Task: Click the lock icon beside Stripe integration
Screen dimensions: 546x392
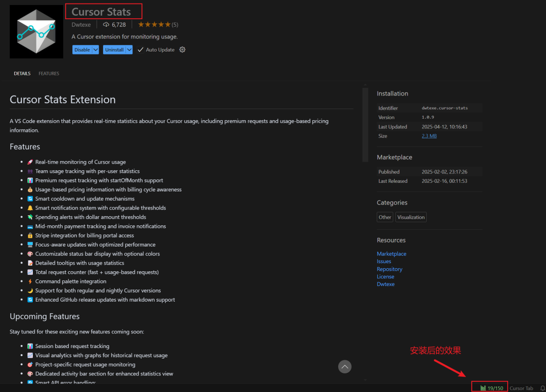Action: 30,235
